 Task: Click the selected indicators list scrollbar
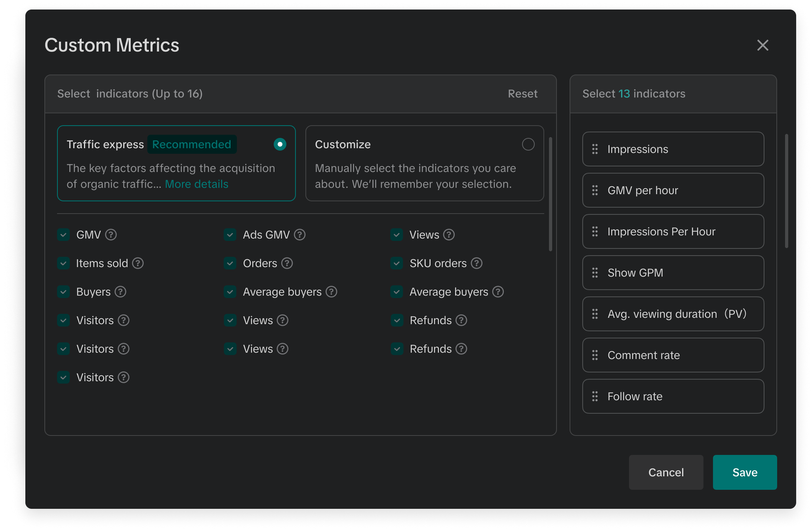pos(786,191)
